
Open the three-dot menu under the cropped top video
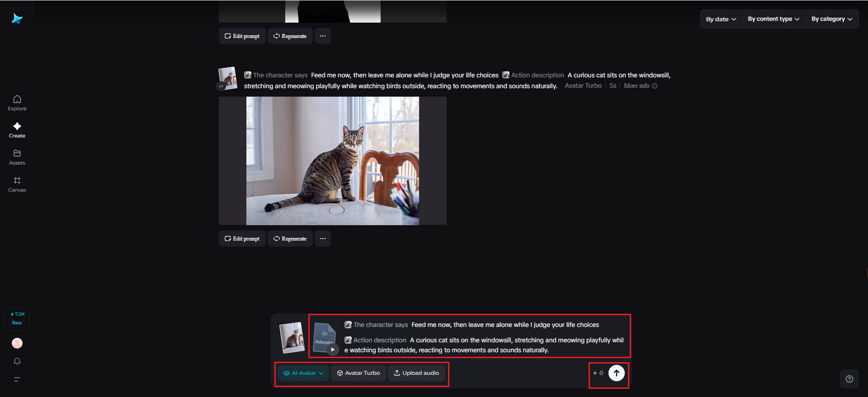pyautogui.click(x=323, y=36)
